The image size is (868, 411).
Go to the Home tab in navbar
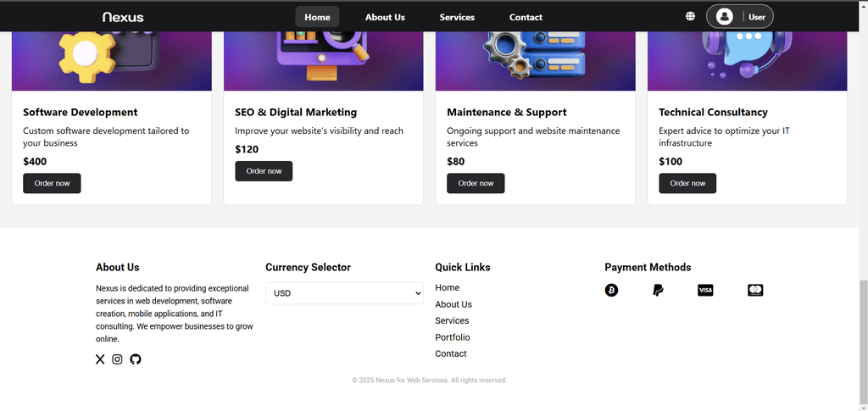[317, 17]
